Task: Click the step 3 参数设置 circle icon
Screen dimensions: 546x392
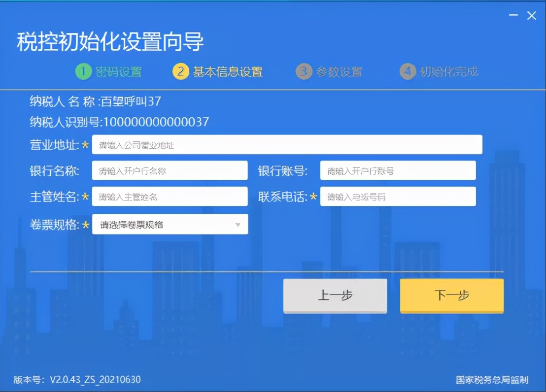Action: tap(303, 71)
